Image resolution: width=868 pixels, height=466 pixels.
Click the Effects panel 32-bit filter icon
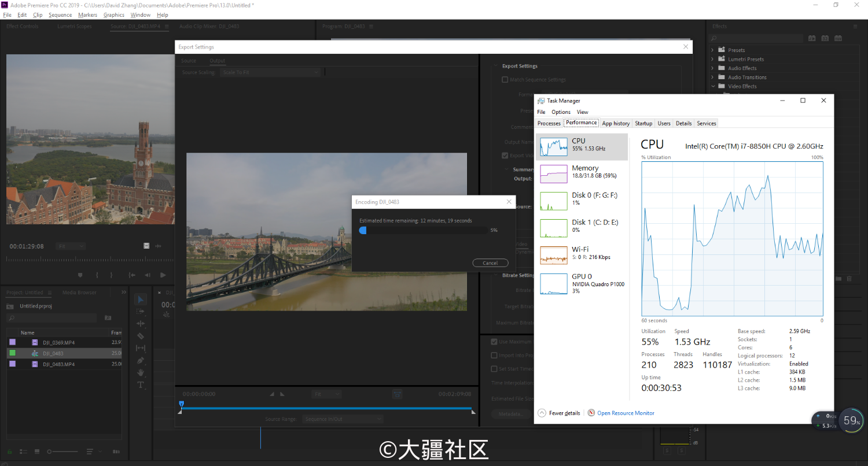pyautogui.click(x=825, y=38)
